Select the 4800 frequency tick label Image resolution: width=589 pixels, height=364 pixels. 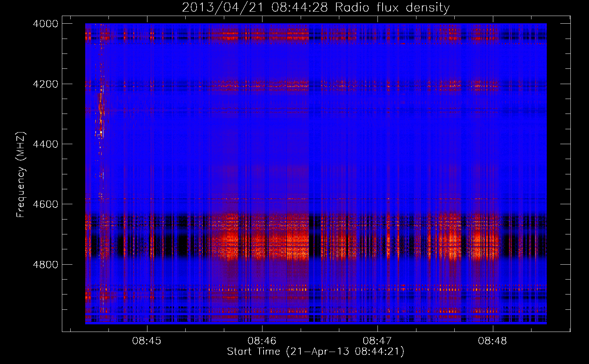point(46,264)
